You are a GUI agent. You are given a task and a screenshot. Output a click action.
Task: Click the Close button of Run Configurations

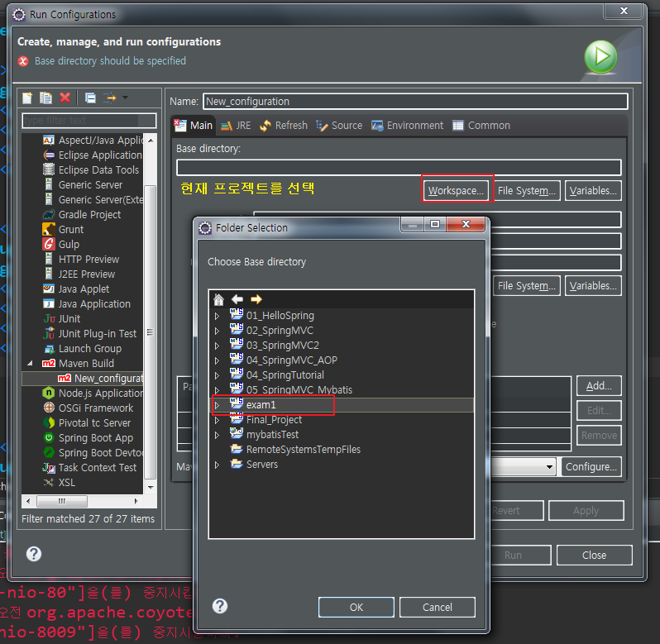tap(594, 556)
